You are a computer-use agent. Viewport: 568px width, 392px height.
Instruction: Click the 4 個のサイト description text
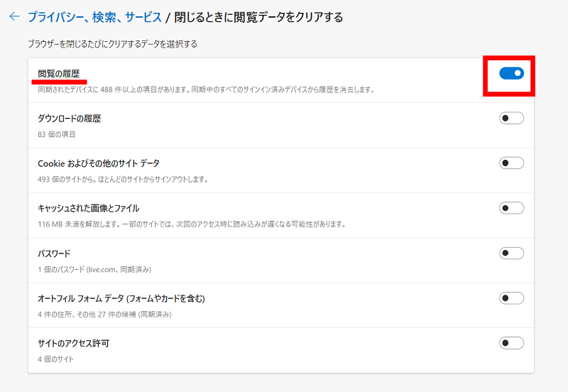(x=56, y=359)
